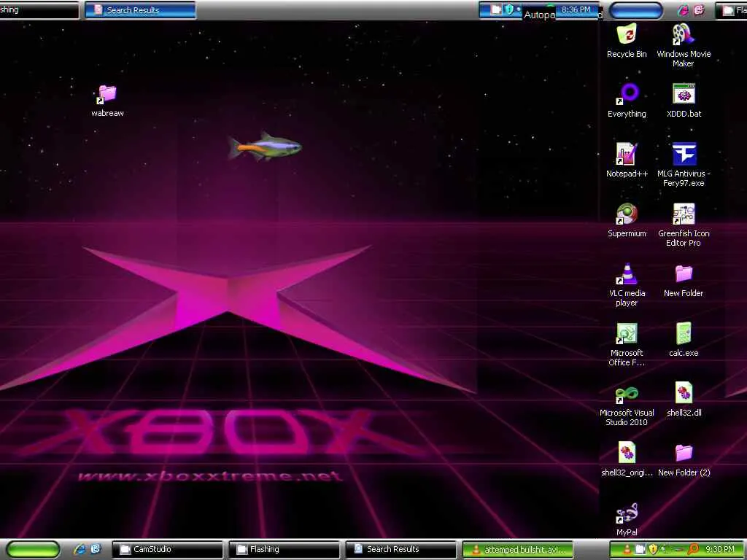Click the 8:36 PM clock in top bar
The width and height of the screenshot is (747, 560).
click(x=576, y=9)
